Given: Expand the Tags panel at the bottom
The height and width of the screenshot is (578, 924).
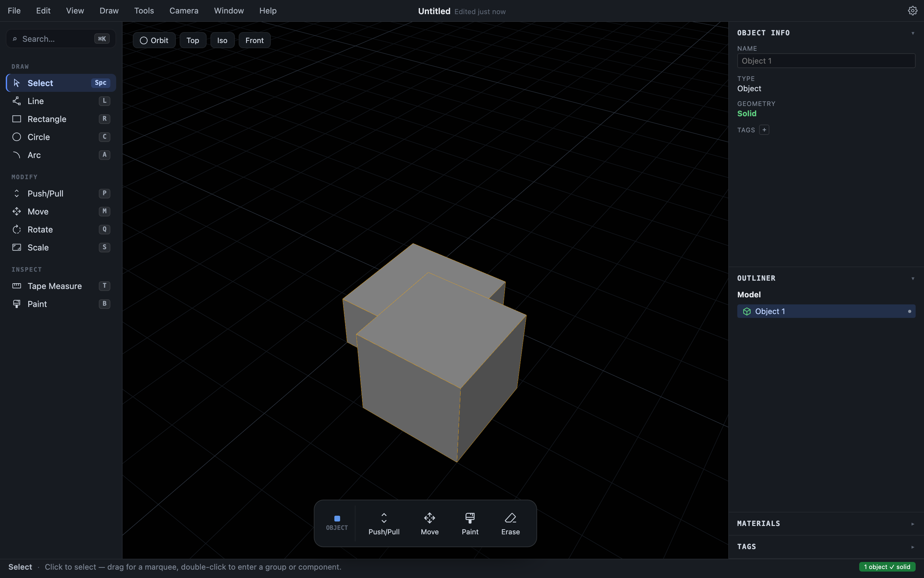Looking at the screenshot, I should click(912, 547).
